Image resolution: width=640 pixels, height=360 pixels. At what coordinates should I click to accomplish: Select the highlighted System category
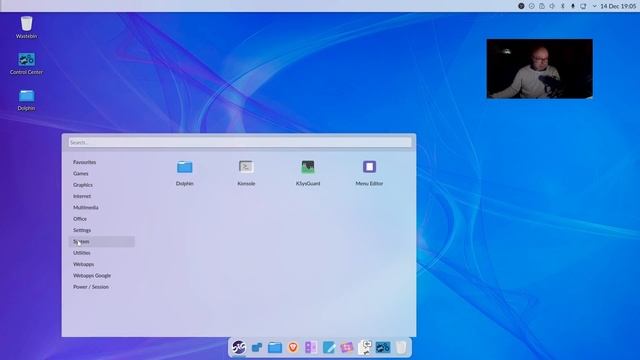102,242
